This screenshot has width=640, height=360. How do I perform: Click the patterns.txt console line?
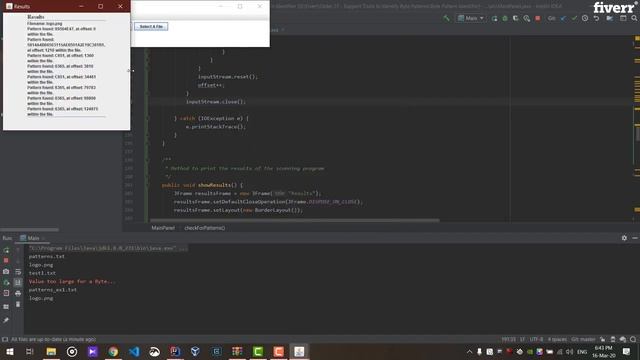point(47,256)
